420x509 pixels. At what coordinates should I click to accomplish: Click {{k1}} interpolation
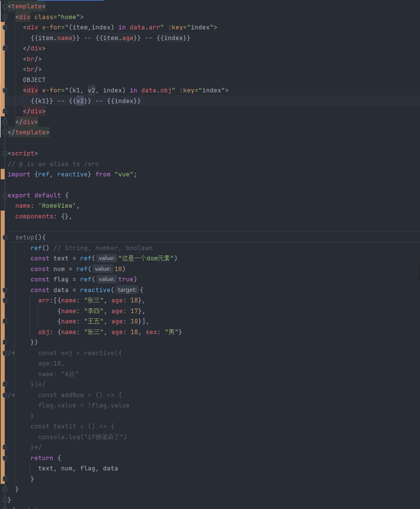(x=42, y=101)
